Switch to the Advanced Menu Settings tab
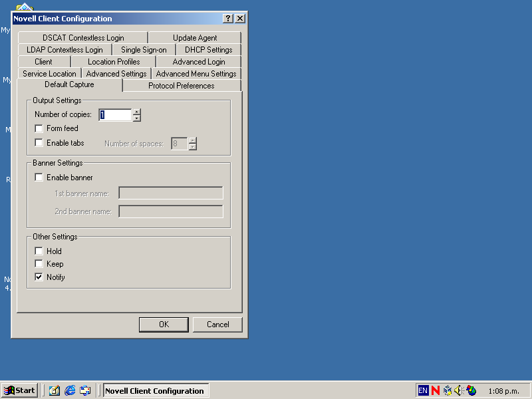Image resolution: width=532 pixels, height=399 pixels. [x=196, y=74]
